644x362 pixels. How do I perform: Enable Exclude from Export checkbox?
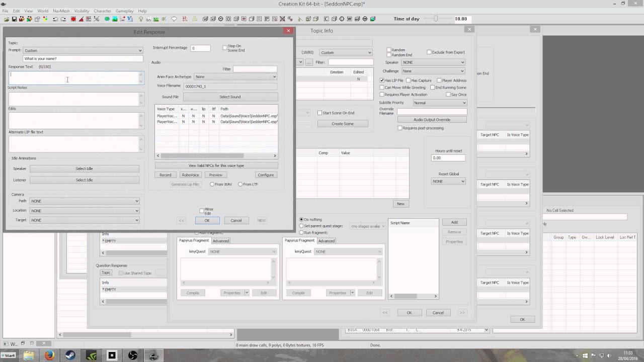click(429, 52)
